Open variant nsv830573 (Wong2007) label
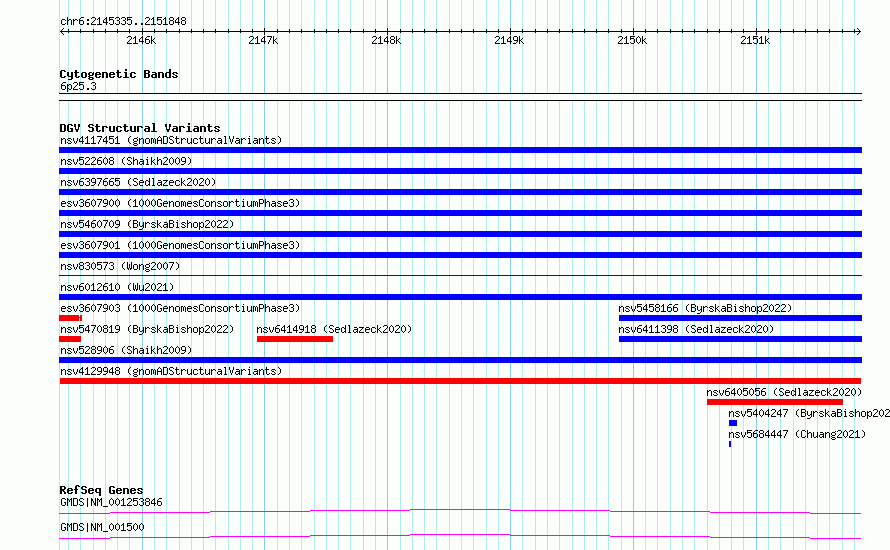The height and width of the screenshot is (550, 890). coord(120,266)
